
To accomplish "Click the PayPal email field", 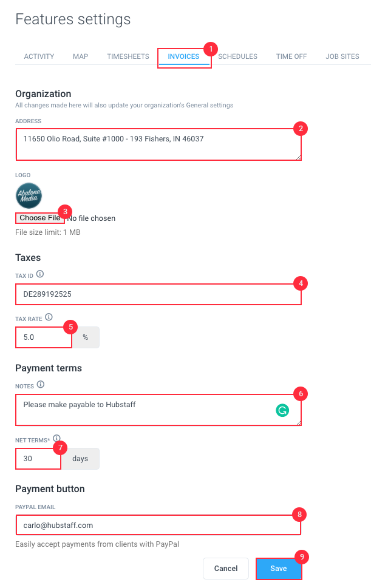I will 158,524.
